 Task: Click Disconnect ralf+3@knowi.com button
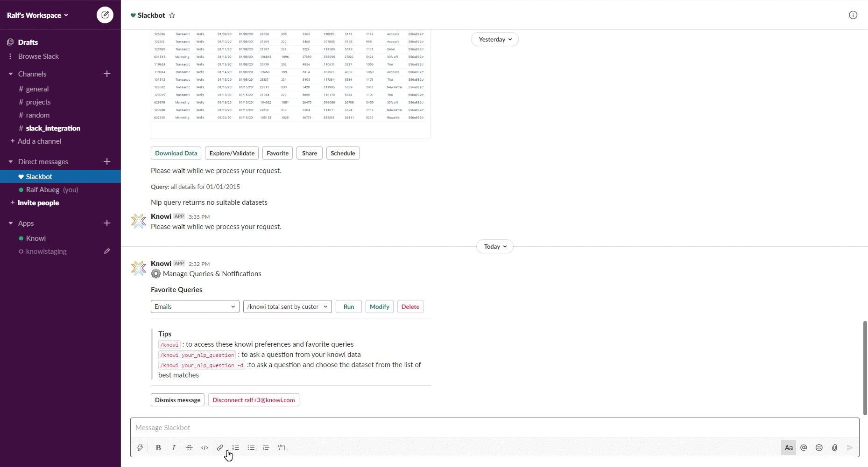click(x=254, y=400)
